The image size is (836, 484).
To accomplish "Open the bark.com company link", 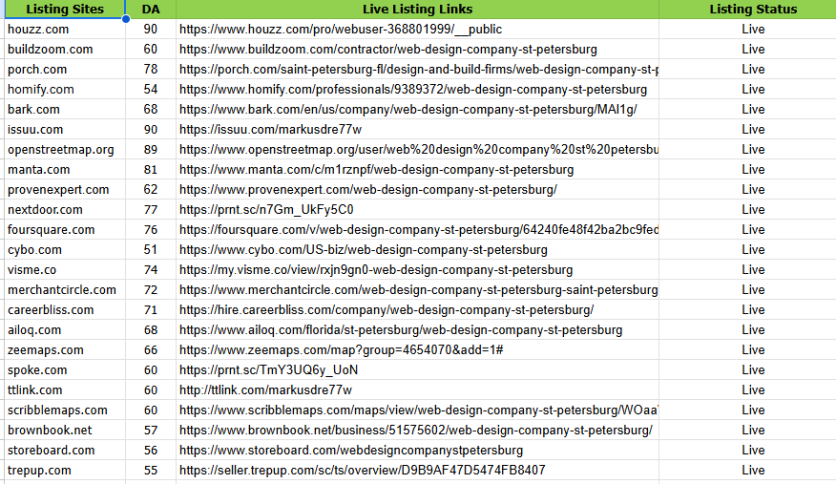I will click(408, 110).
